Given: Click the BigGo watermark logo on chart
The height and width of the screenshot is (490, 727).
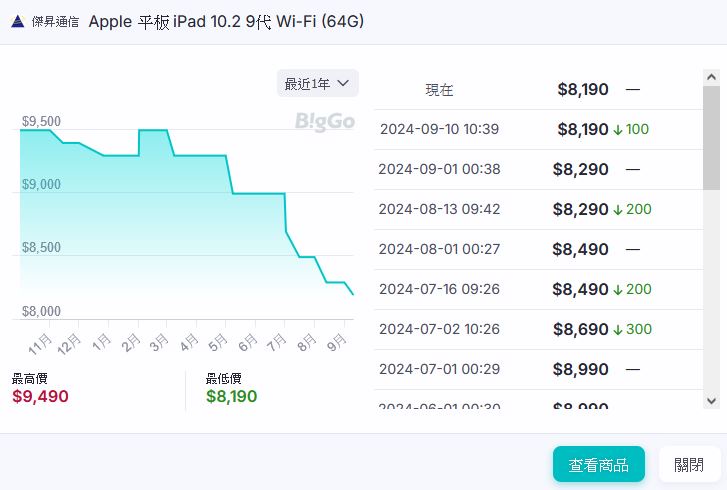Looking at the screenshot, I should coord(324,122).
